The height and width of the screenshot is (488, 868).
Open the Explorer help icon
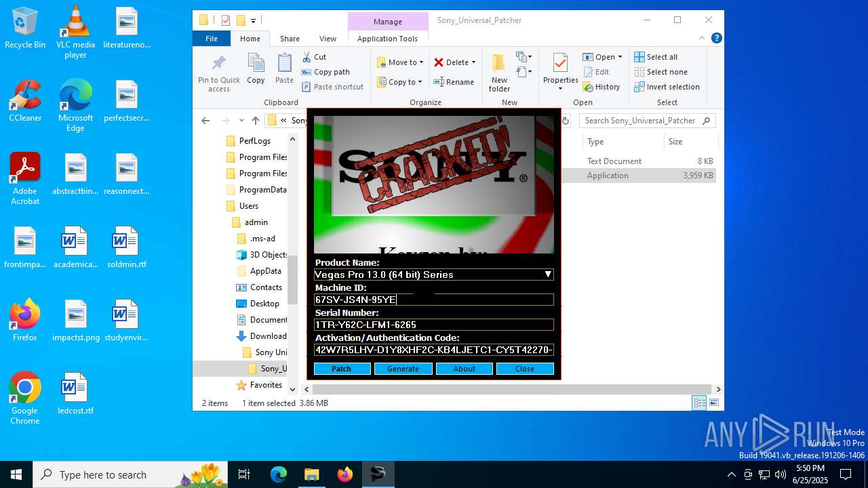716,39
